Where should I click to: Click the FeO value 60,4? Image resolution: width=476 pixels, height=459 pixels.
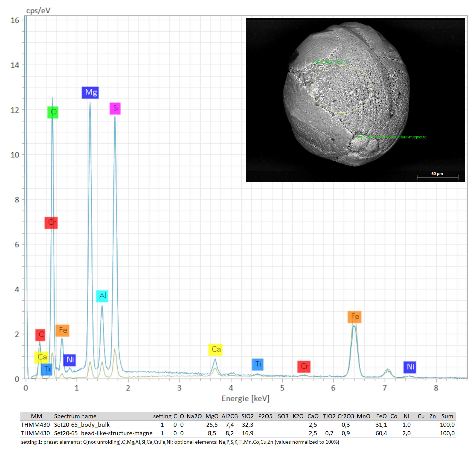tap(381, 433)
